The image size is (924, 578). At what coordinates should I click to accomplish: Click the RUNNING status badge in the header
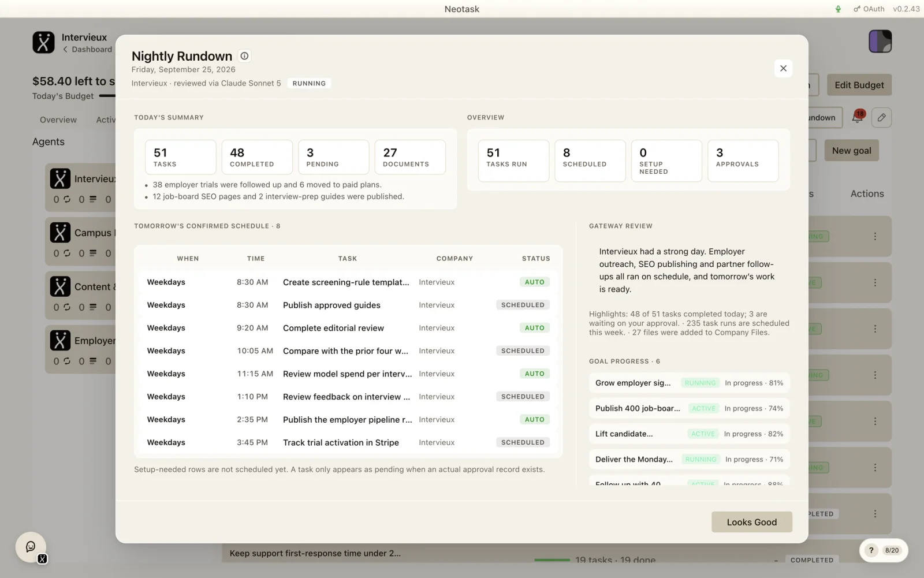tap(309, 83)
